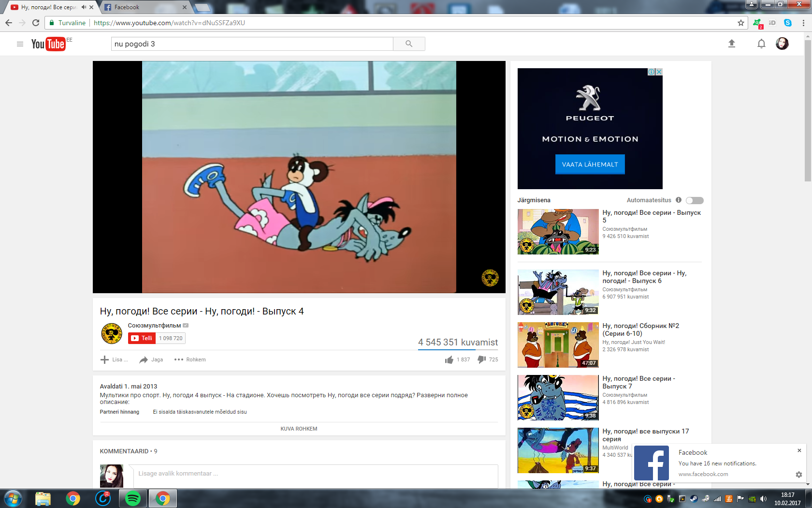This screenshot has width=812, height=508.
Task: Open the volume speaker tray icon
Action: [763, 499]
